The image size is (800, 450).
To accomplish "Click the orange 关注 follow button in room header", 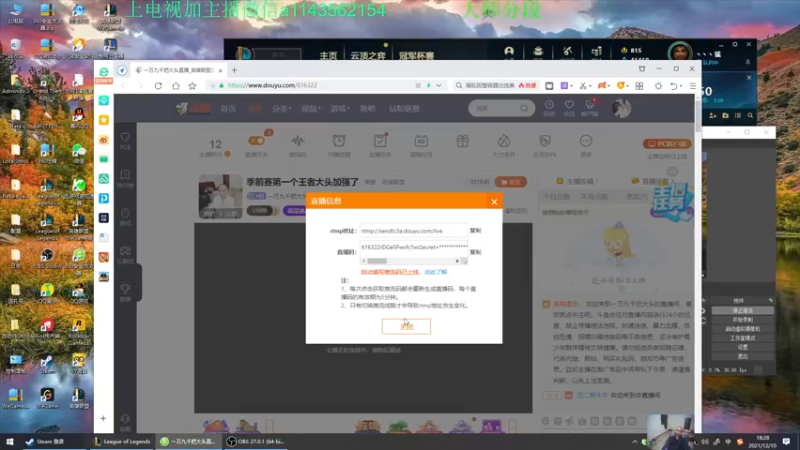I will 510,182.
